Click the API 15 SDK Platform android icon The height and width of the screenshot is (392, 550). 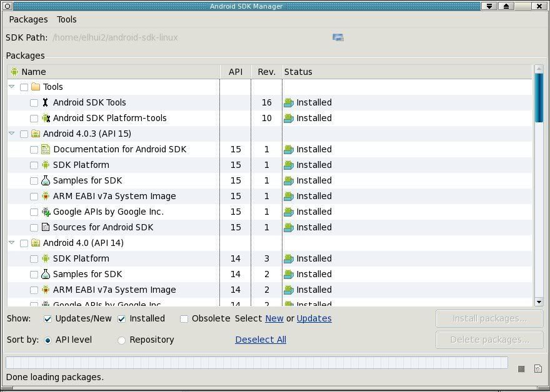46,165
